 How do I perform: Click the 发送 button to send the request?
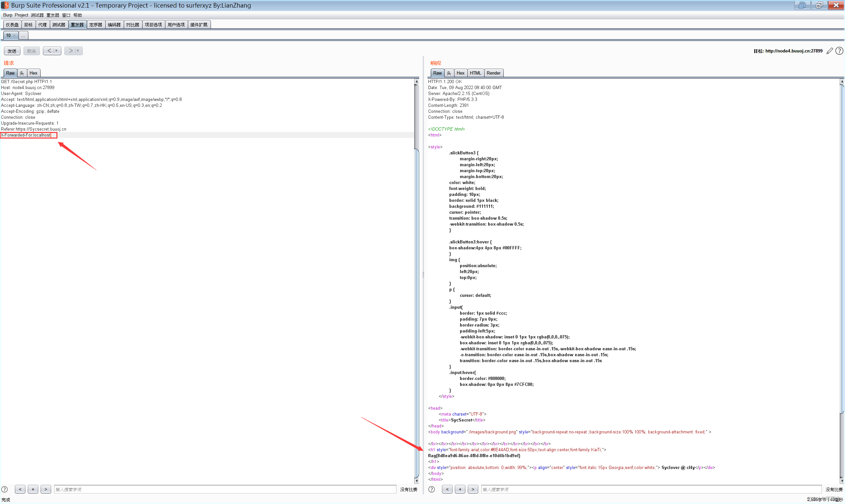point(12,50)
